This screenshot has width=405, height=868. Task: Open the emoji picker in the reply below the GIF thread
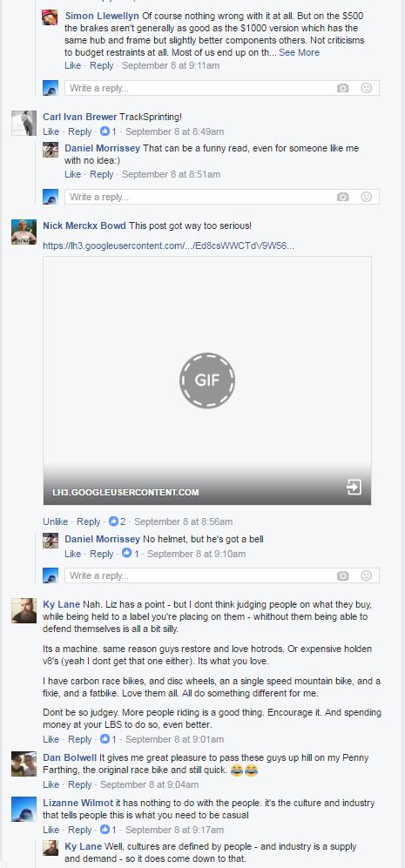click(366, 575)
